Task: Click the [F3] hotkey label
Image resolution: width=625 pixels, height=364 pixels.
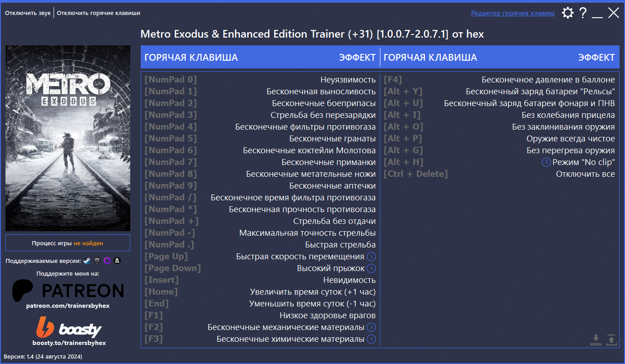Action: click(x=153, y=339)
